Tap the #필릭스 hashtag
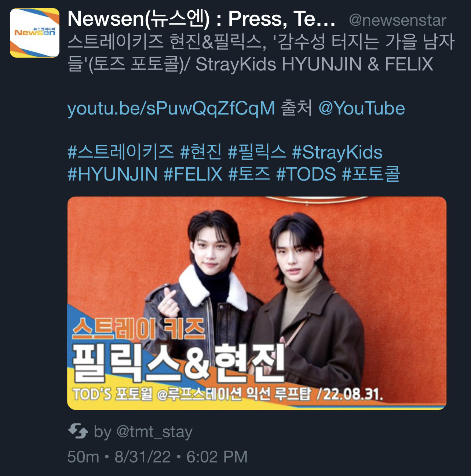 pyautogui.click(x=257, y=152)
